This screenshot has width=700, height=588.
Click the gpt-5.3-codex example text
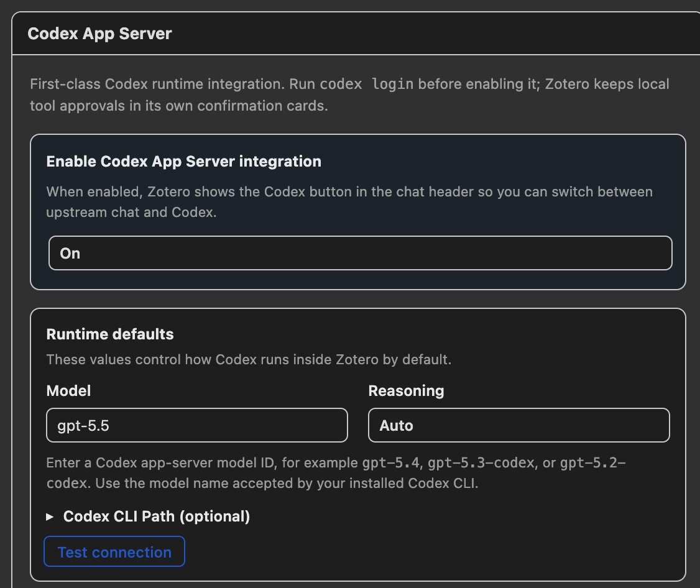coord(481,462)
